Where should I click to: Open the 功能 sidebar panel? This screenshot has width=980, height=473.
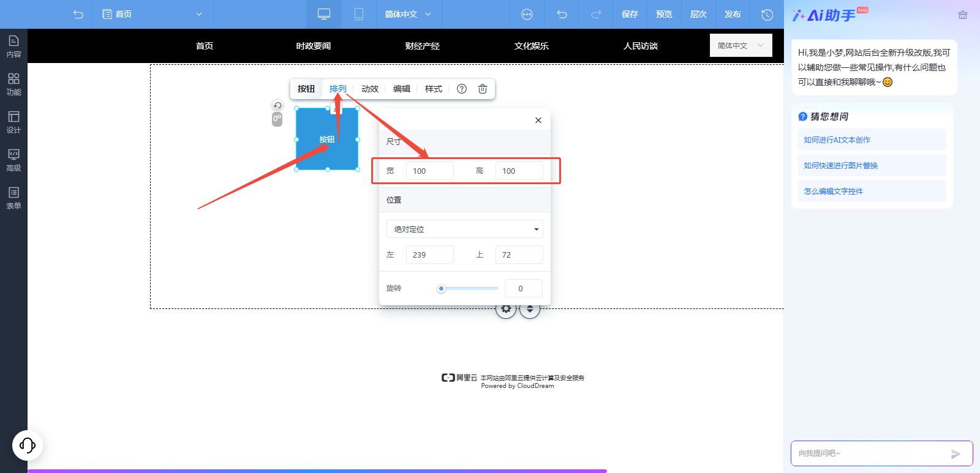13,84
